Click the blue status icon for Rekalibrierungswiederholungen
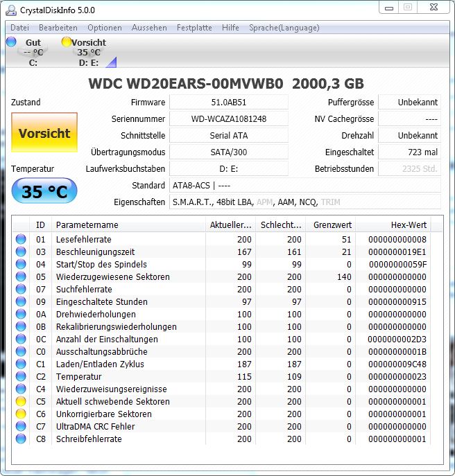 21,326
